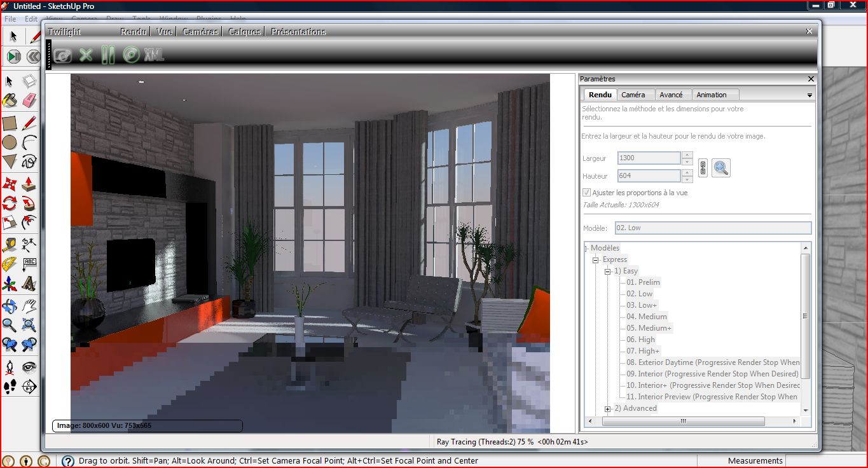Viewport: 868px width, 468px height.
Task: Collapse the 1) Easy tree node
Action: (x=608, y=271)
